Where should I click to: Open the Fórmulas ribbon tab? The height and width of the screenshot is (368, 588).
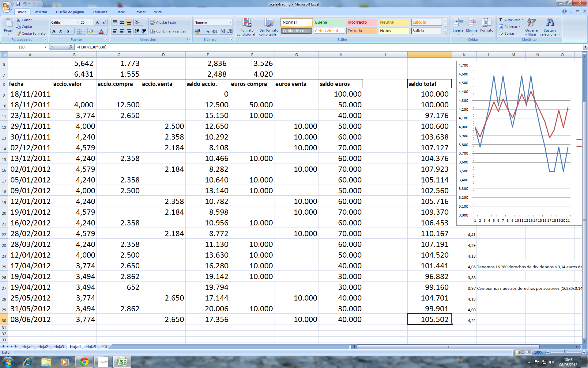coord(100,12)
